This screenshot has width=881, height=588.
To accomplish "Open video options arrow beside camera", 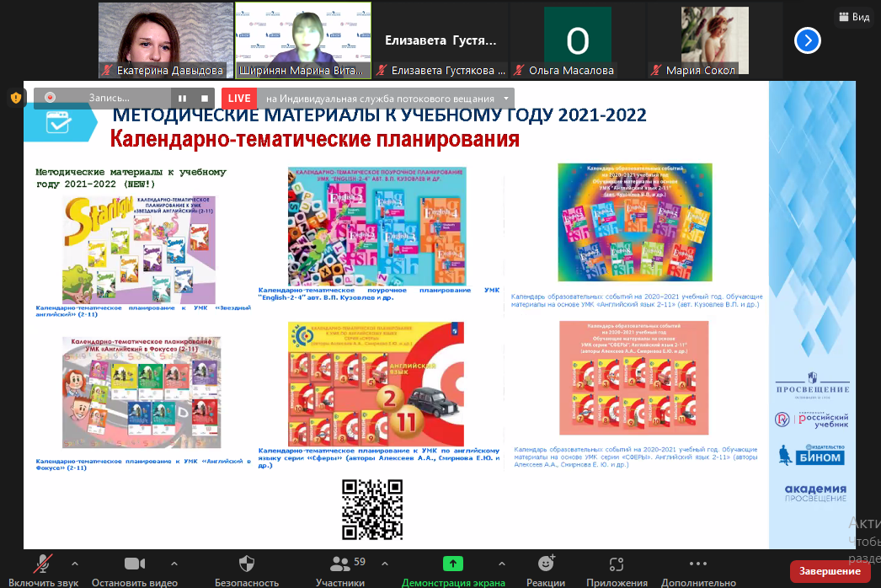I will (x=174, y=564).
